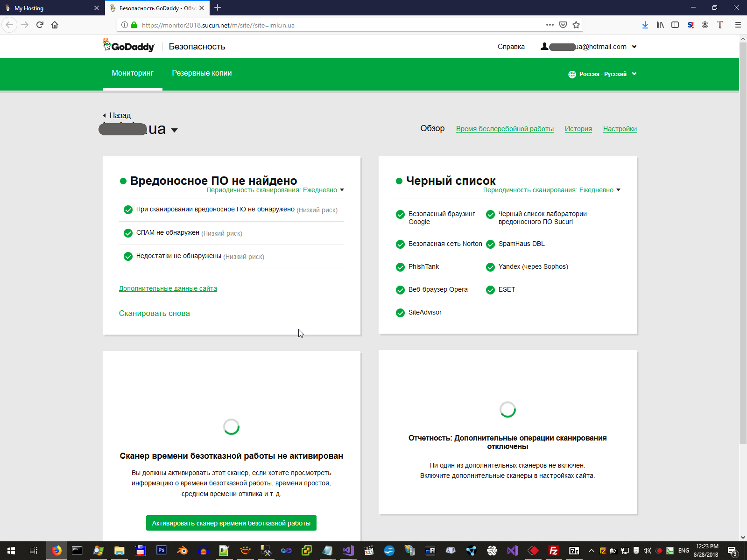This screenshot has height=560, width=747.
Task: Open Дополнительные данные сайта link
Action: (x=168, y=288)
